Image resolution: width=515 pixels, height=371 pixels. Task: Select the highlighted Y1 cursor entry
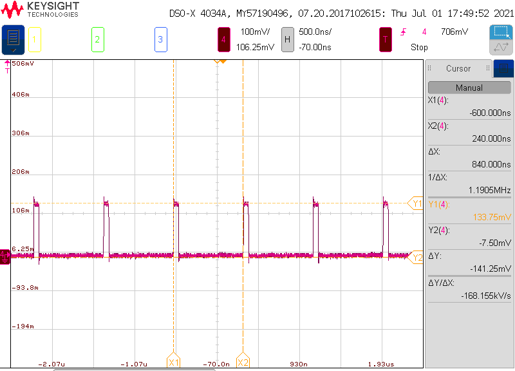pos(469,211)
